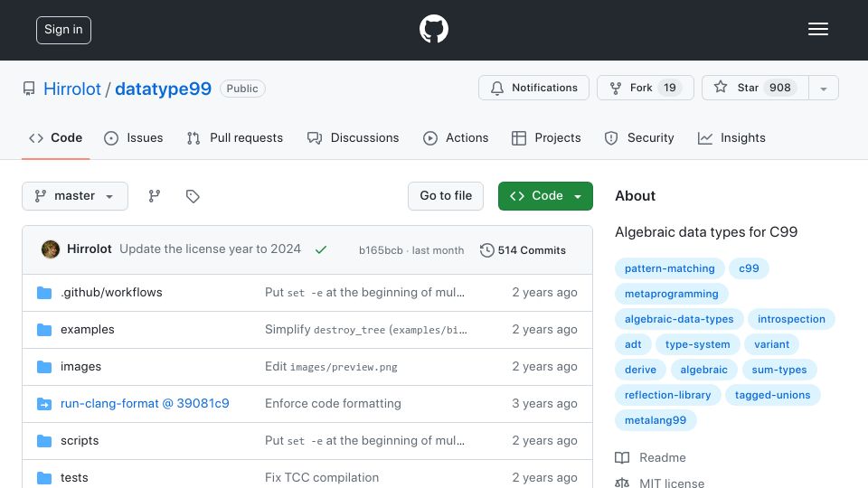
Task: Switch to the Code tab
Action: 55,137
